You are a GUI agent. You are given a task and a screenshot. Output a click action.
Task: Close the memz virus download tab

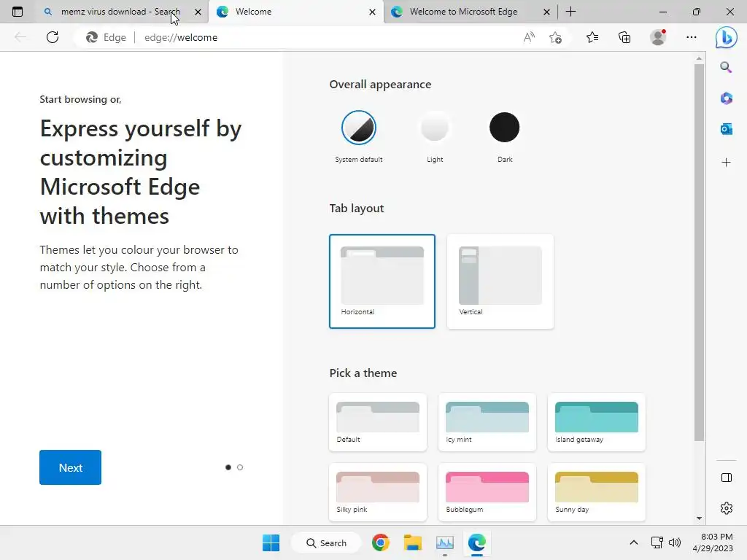(198, 12)
